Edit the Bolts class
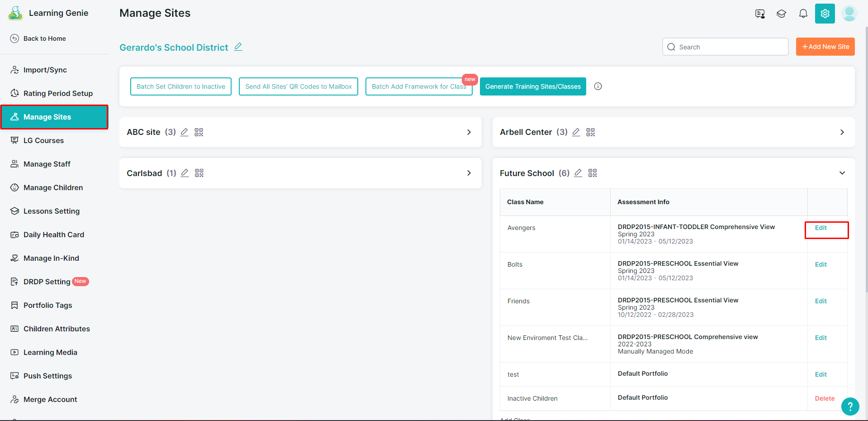868x421 pixels. (x=821, y=264)
